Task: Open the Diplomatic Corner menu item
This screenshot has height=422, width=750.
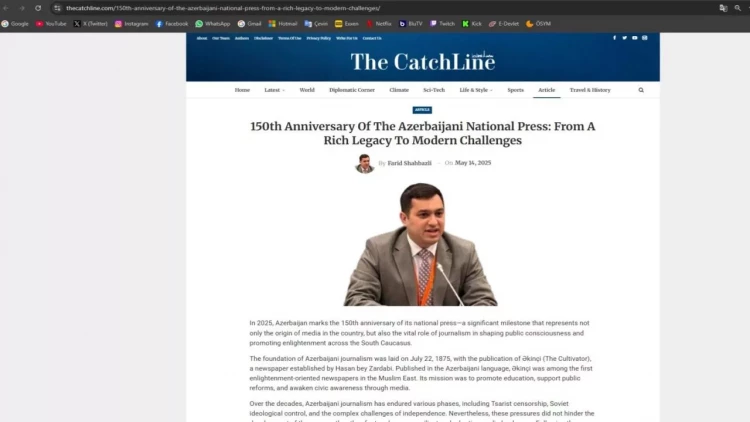Action: pyautogui.click(x=352, y=90)
